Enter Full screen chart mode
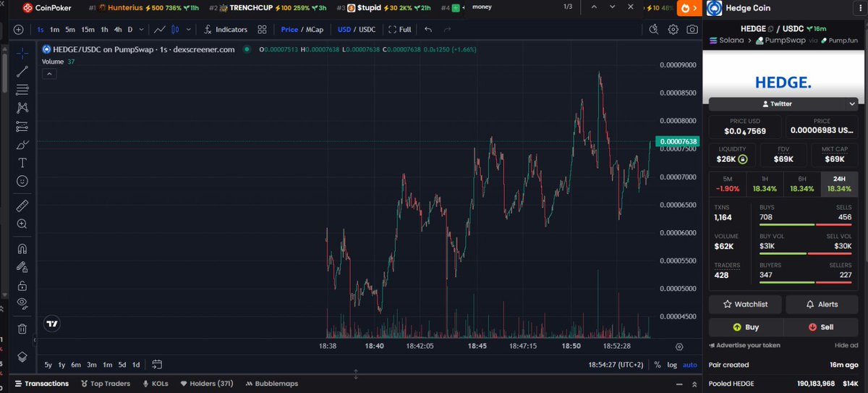The width and height of the screenshot is (868, 393). tap(400, 30)
